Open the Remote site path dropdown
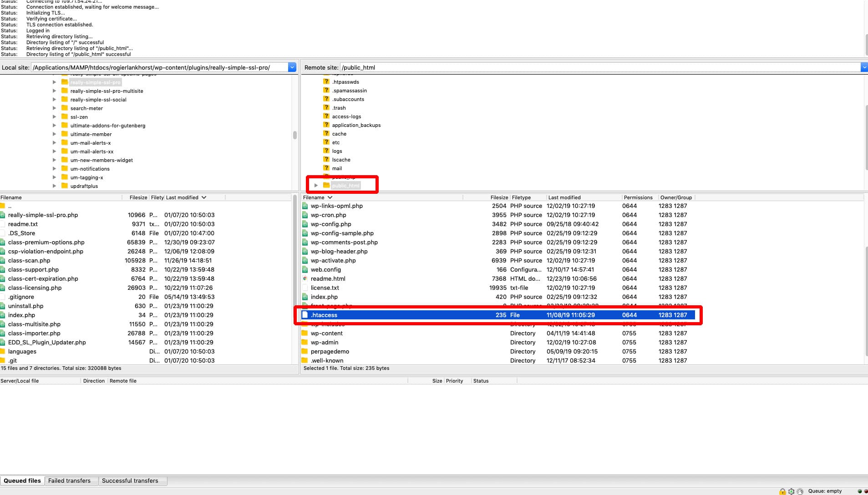868x495 pixels. 864,67
